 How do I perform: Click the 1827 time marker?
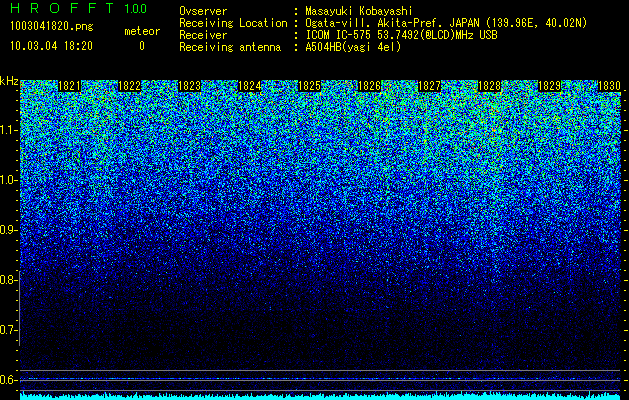(430, 86)
